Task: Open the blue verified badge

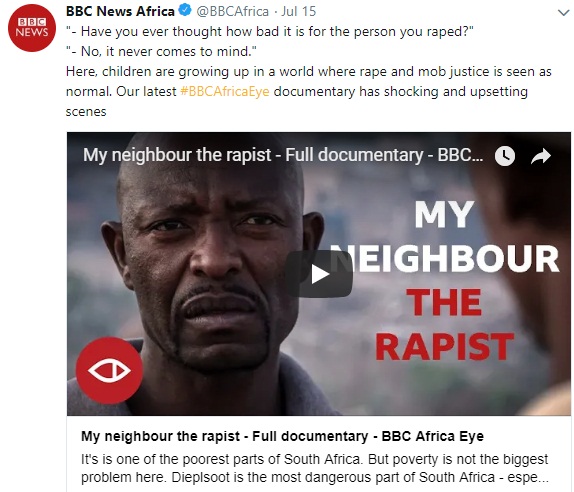Action: [185, 10]
